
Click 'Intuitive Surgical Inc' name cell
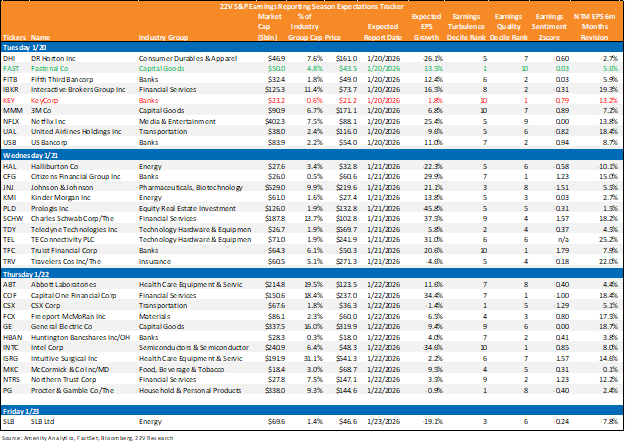[64, 358]
